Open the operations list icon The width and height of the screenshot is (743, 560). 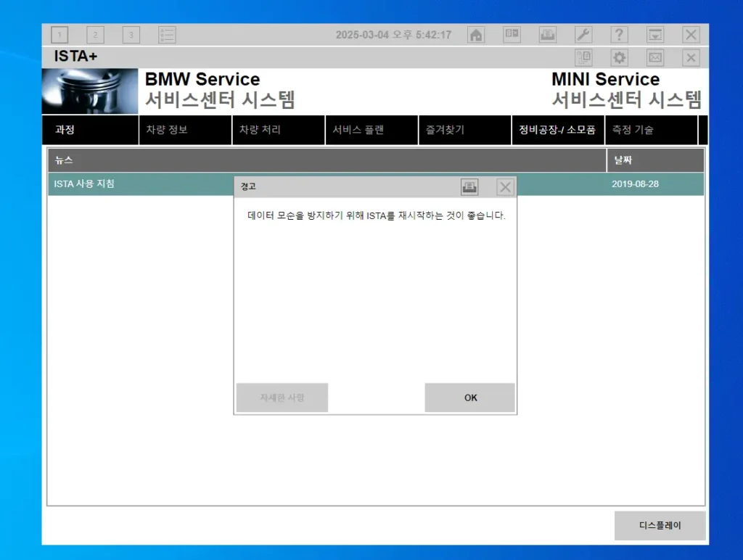pyautogui.click(x=167, y=35)
